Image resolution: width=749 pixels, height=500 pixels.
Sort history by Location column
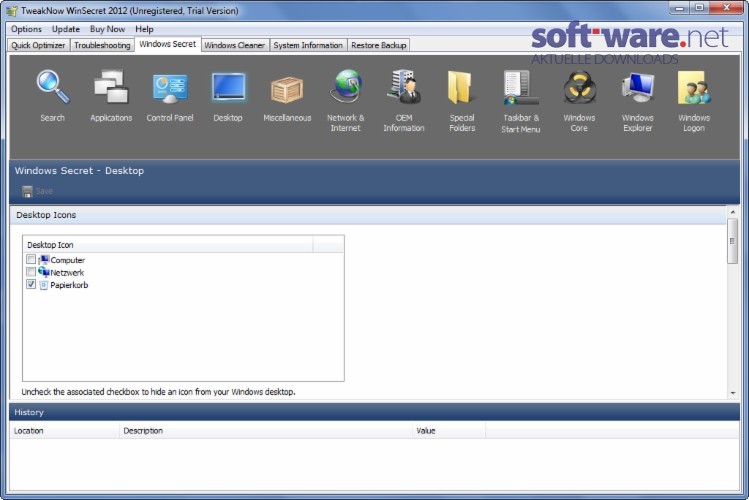64,431
